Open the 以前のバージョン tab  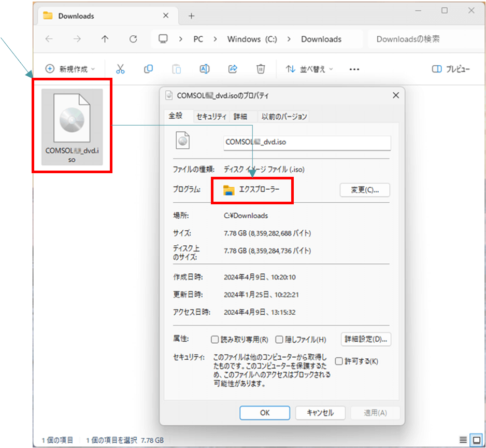click(x=284, y=117)
